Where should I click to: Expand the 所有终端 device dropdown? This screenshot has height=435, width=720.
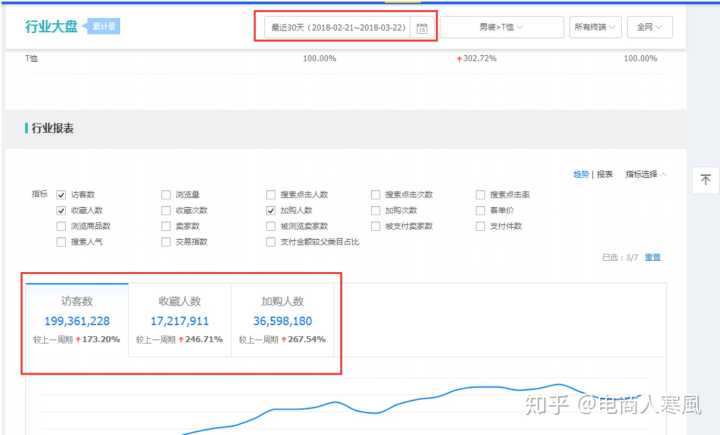[x=595, y=27]
